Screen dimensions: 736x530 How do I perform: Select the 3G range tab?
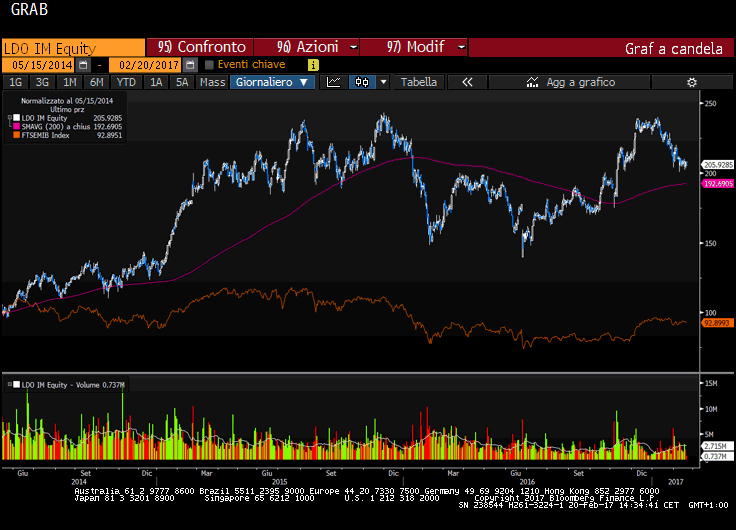tap(42, 82)
